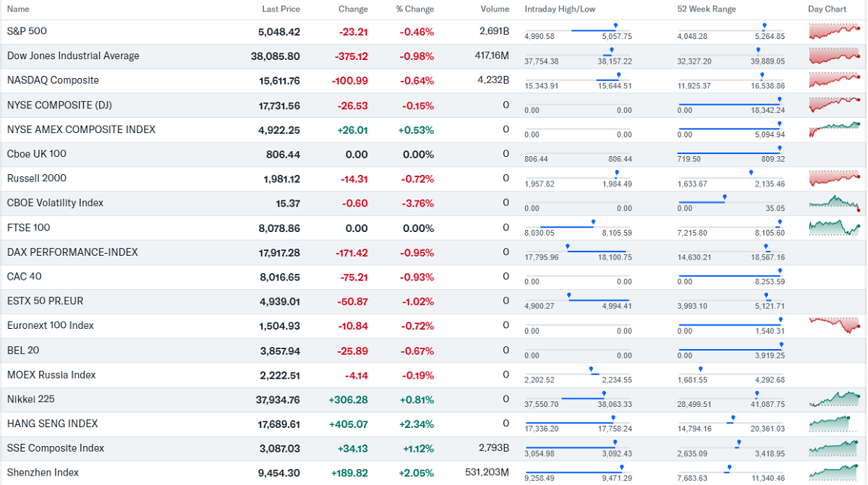
Task: Open the Dow Jones day chart thumbnail
Action: tap(835, 56)
